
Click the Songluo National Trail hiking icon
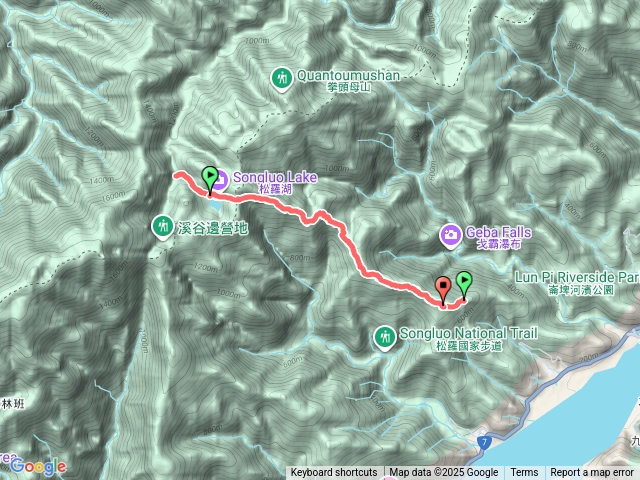384,338
